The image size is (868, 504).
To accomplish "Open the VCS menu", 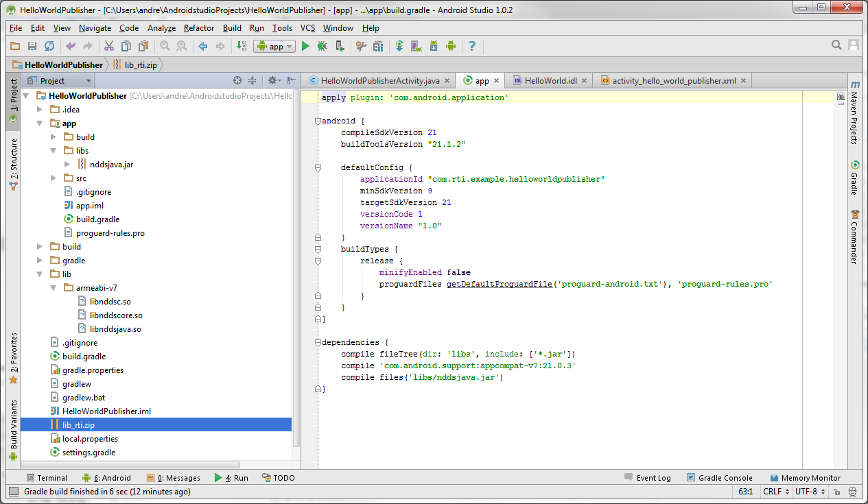I will (307, 28).
